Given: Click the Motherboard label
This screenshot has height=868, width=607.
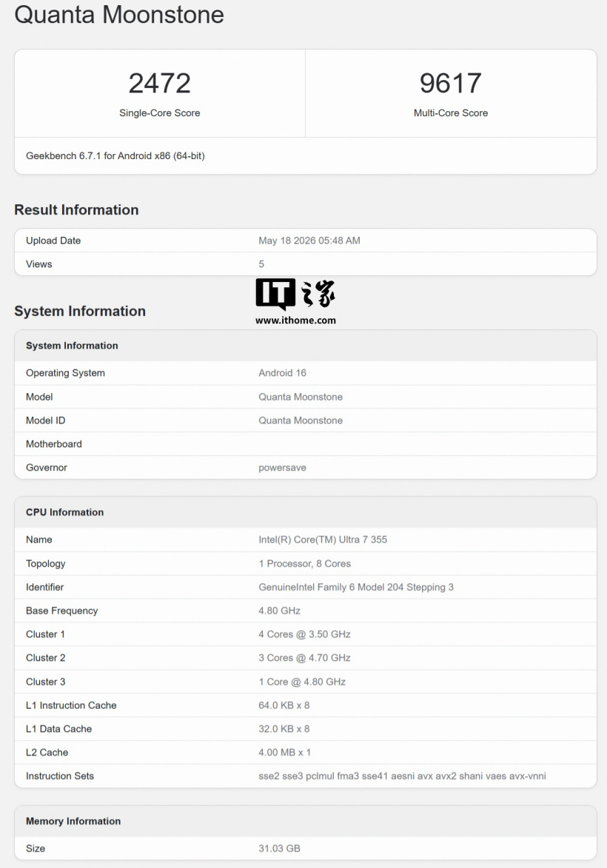Looking at the screenshot, I should [x=54, y=444].
